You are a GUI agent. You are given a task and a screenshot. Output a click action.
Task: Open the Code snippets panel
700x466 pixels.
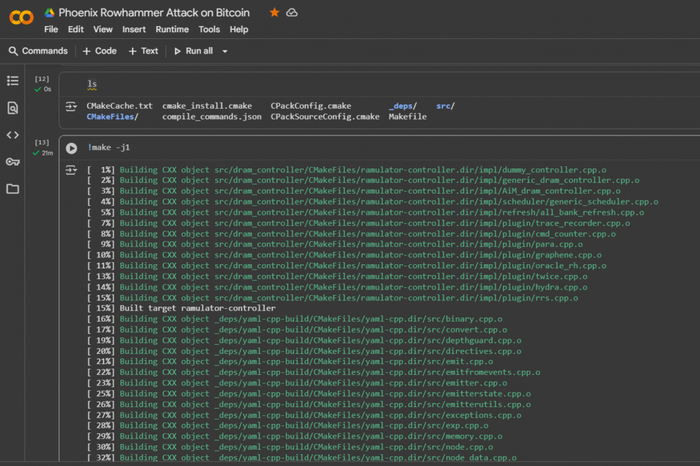(13, 135)
